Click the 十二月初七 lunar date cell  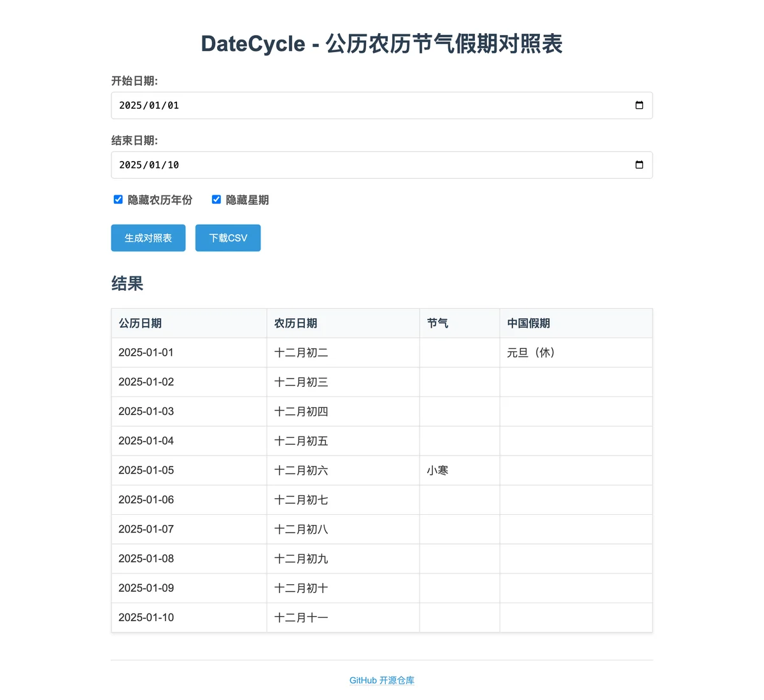[x=343, y=500]
